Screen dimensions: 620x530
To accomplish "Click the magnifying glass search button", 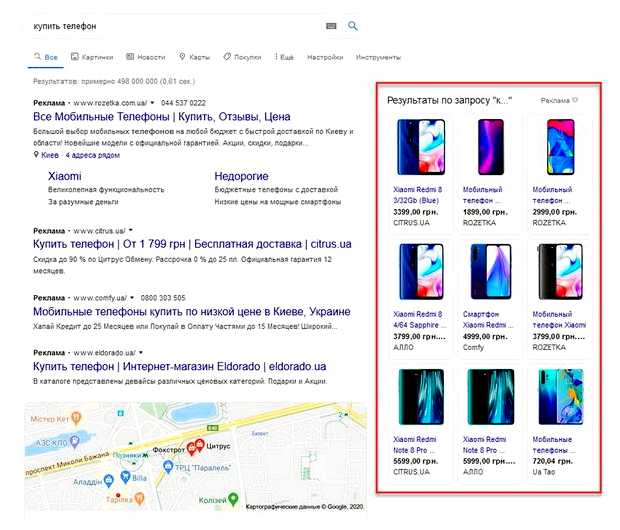I will click(x=352, y=26).
